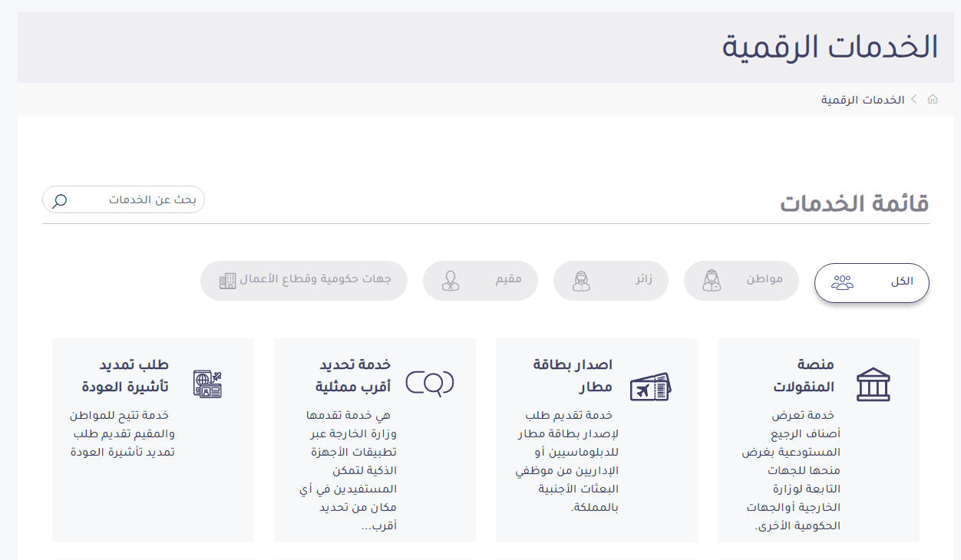The image size is (961, 560).
Task: Click the nearest mission locator icon
Action: [x=430, y=383]
